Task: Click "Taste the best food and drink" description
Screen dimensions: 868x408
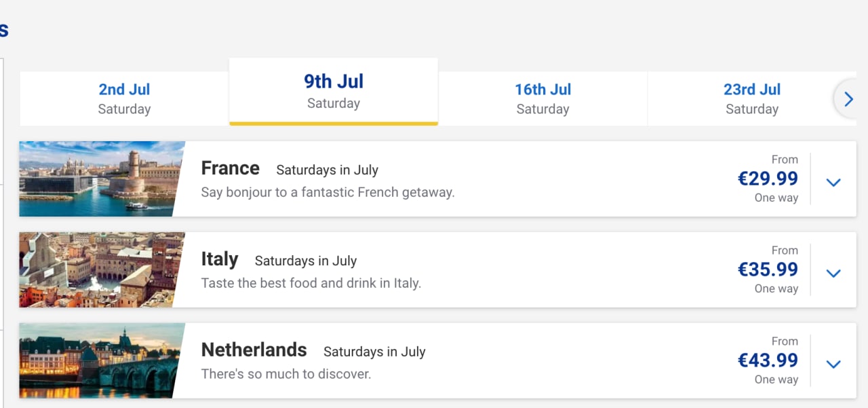Action: [x=311, y=283]
